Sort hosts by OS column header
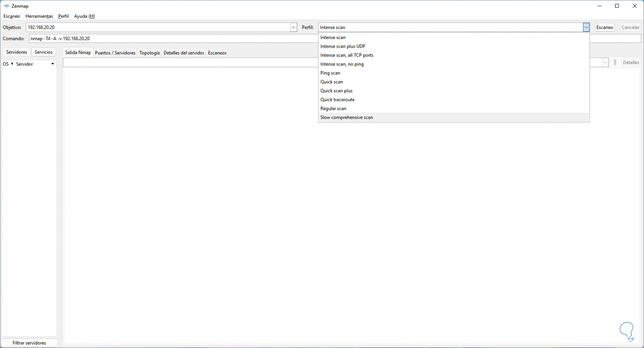This screenshot has height=348, width=644. point(8,64)
